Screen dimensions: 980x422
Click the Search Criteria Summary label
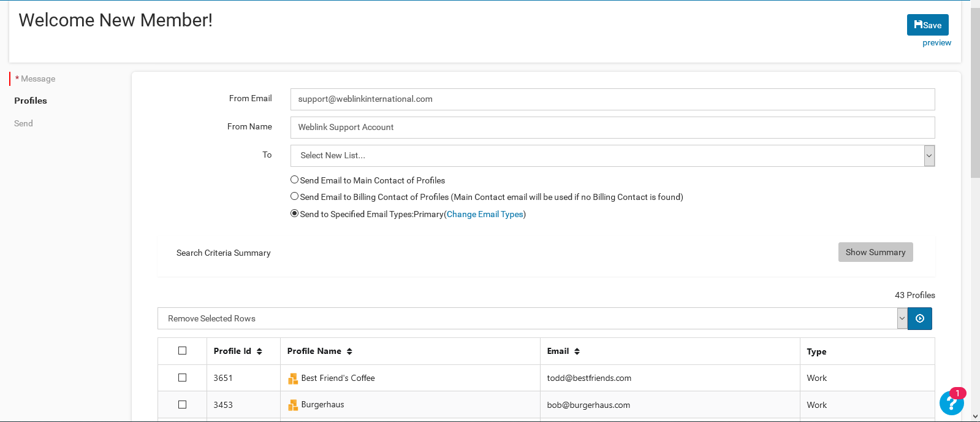pos(223,253)
